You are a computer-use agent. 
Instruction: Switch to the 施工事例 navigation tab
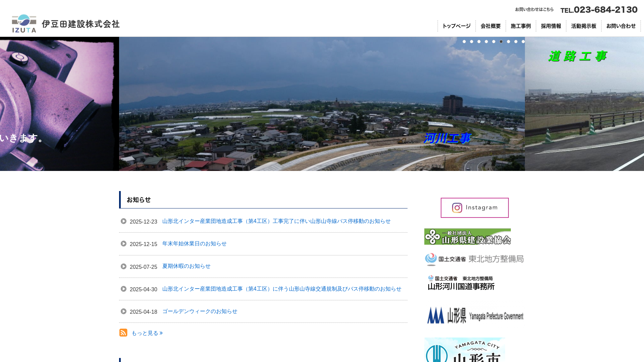click(520, 26)
